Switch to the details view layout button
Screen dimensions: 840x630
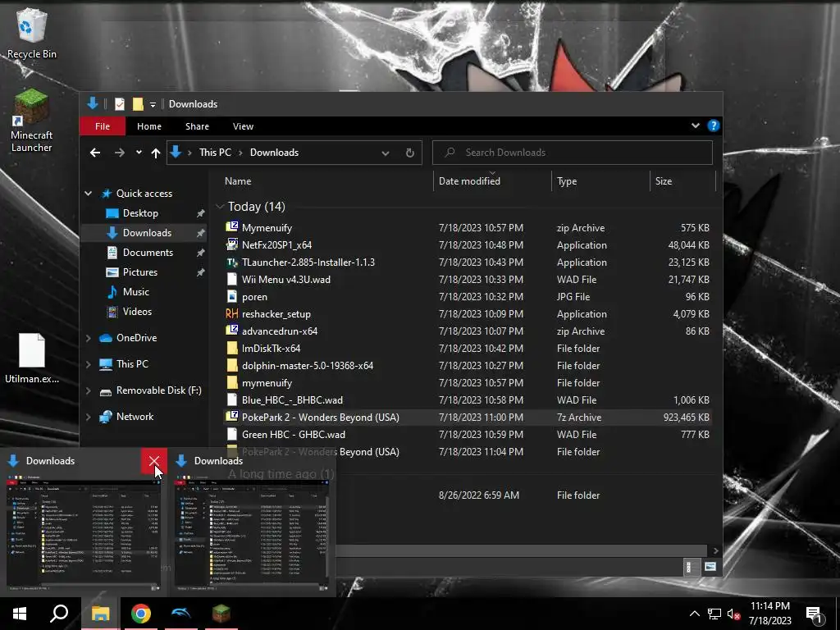[690, 567]
